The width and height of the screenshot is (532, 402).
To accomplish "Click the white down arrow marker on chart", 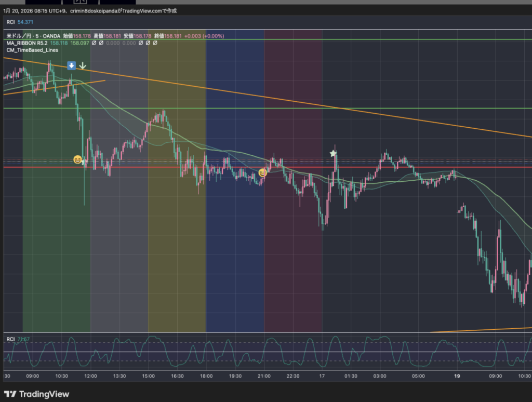I will tap(82, 66).
